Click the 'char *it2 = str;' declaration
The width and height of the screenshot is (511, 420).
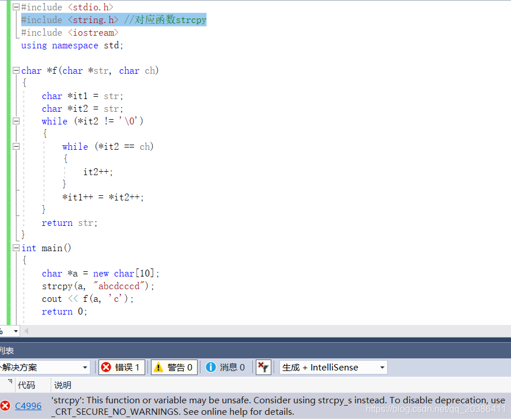click(x=82, y=108)
